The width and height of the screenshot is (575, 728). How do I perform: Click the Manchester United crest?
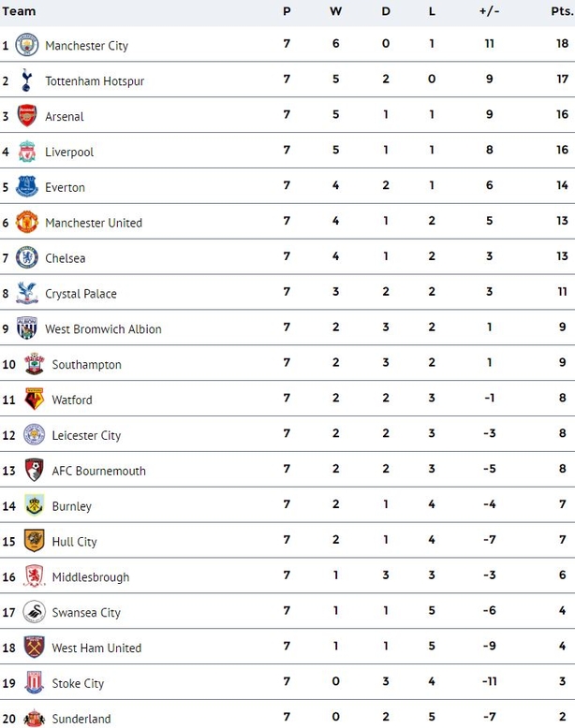click(x=27, y=222)
